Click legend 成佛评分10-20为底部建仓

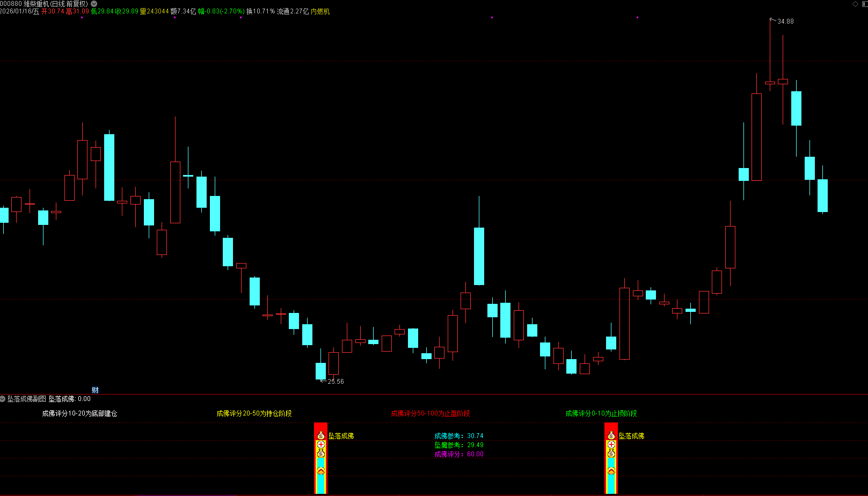click(79, 413)
